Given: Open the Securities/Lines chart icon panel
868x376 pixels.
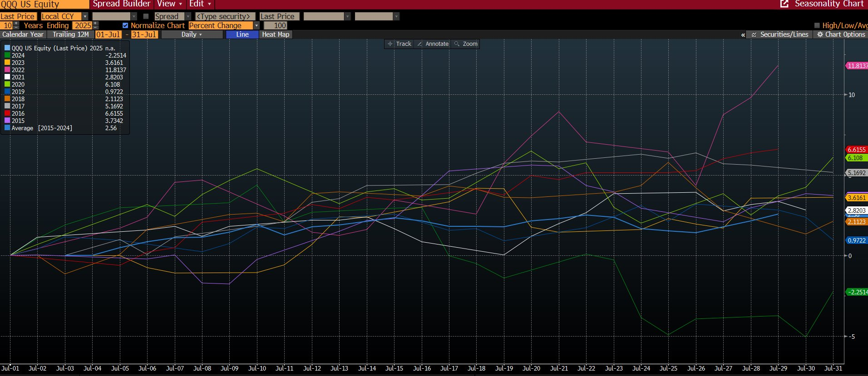Looking at the screenshot, I should tap(754, 34).
